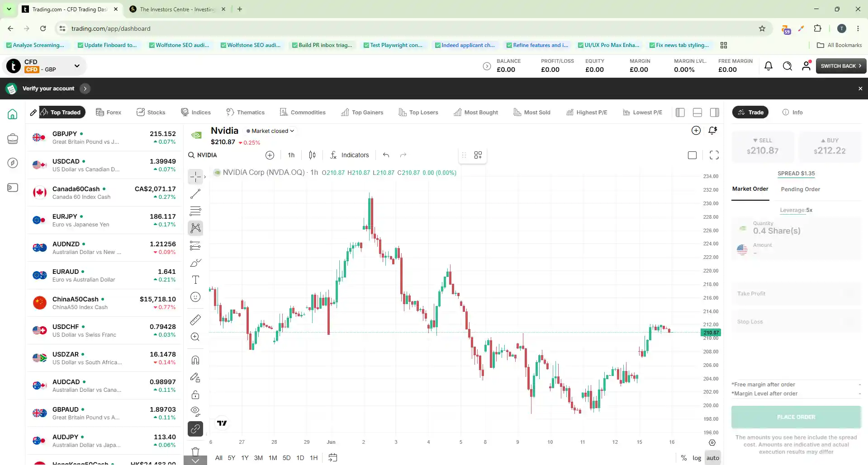Image resolution: width=868 pixels, height=465 pixels.
Task: Open the chart bar style selector
Action: click(312, 155)
